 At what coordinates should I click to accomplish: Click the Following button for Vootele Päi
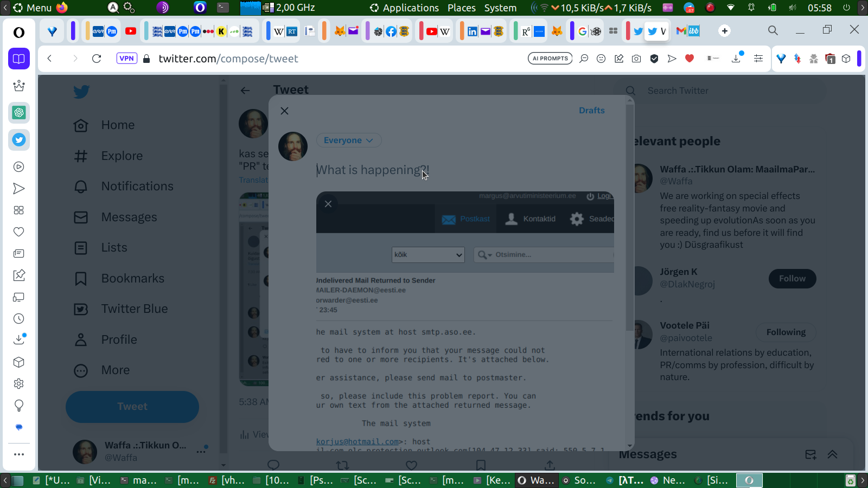786,332
